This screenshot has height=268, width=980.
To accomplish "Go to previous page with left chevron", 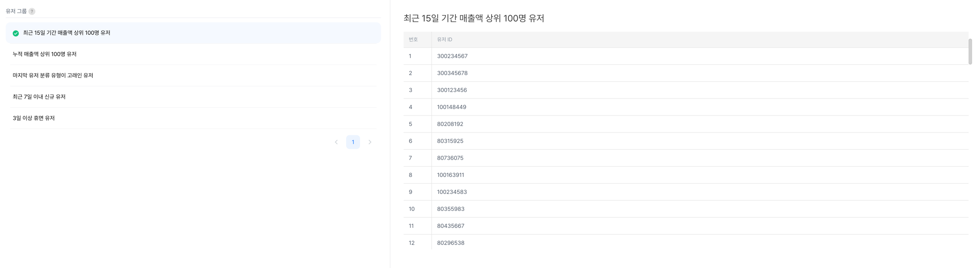I will 336,142.
